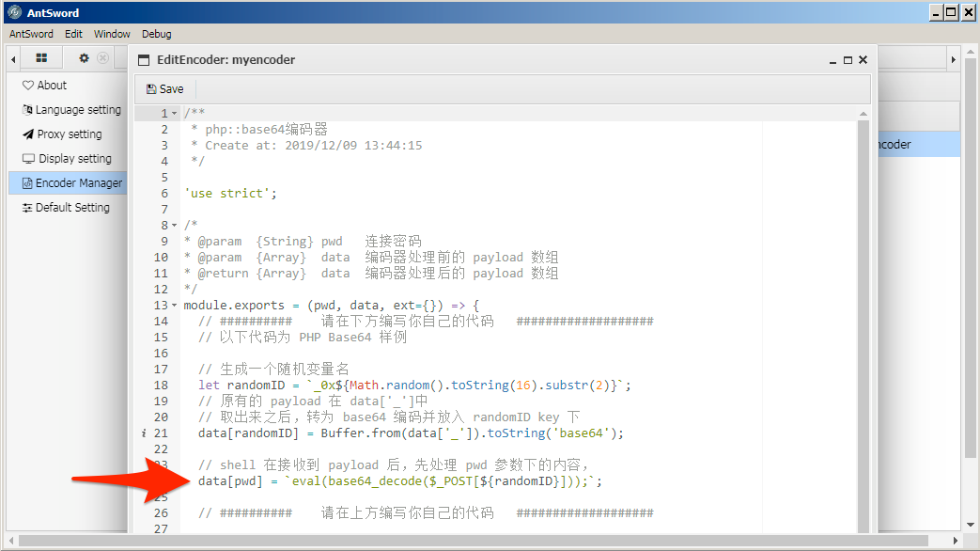Close the EditEncoder dialog
This screenshot has height=551, width=980.
pyautogui.click(x=863, y=59)
